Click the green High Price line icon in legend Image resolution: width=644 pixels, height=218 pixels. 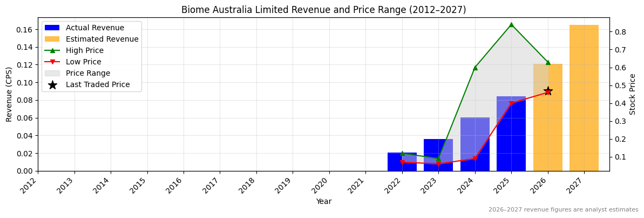(52, 50)
